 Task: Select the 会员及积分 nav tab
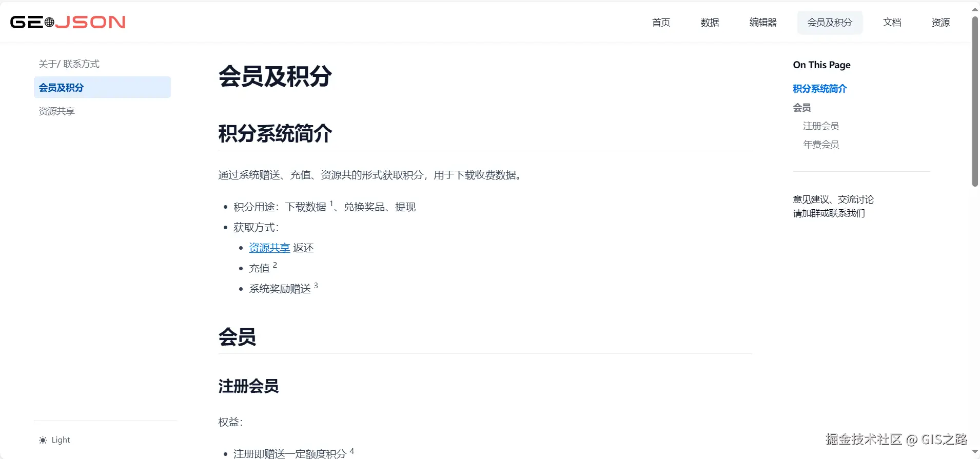coord(830,23)
